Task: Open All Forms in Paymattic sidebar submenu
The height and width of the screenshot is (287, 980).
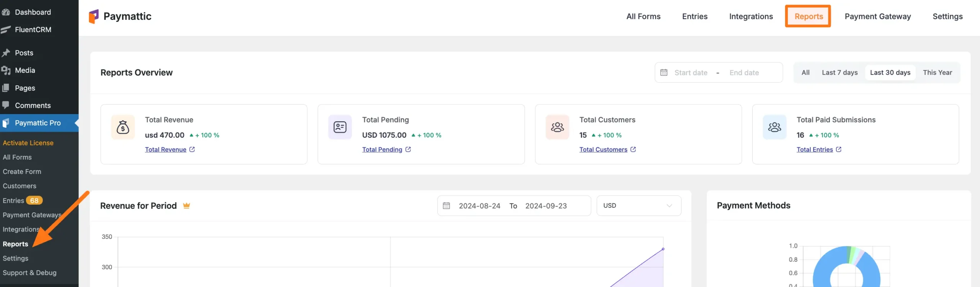Action: 17,157
